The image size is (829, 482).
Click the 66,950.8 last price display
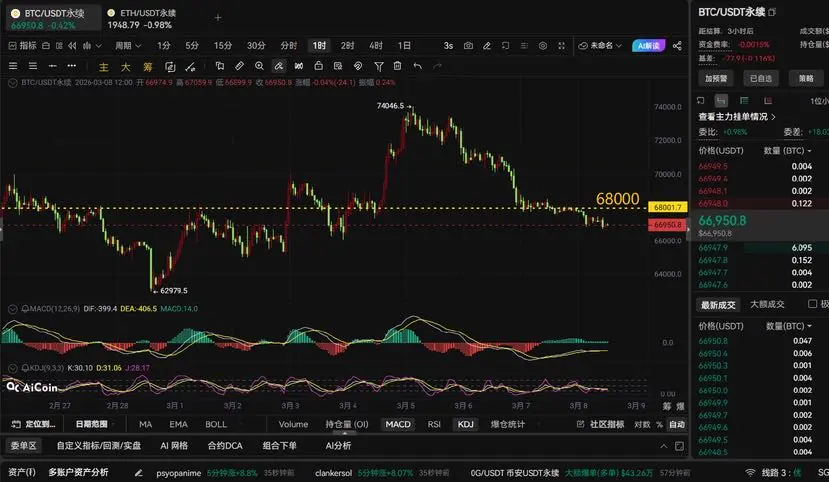click(722, 220)
